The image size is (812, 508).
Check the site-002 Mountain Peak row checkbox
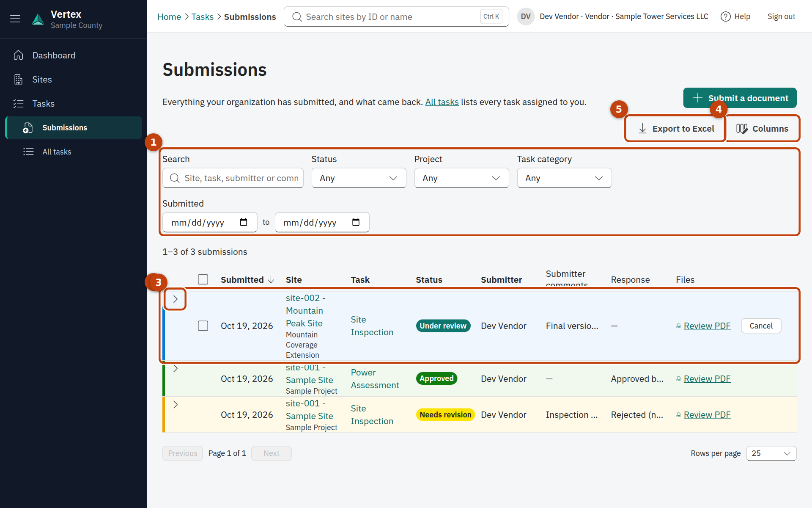(203, 326)
